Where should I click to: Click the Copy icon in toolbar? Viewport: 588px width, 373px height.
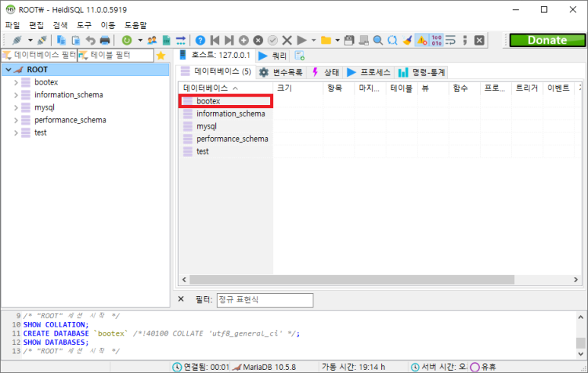(61, 40)
